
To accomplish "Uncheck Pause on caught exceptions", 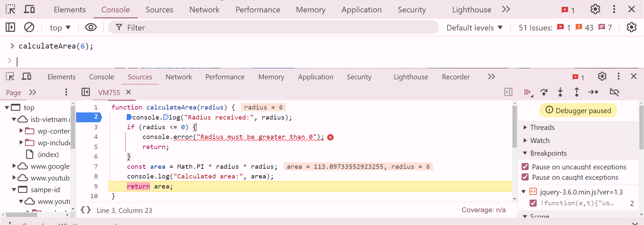I will [525, 177].
